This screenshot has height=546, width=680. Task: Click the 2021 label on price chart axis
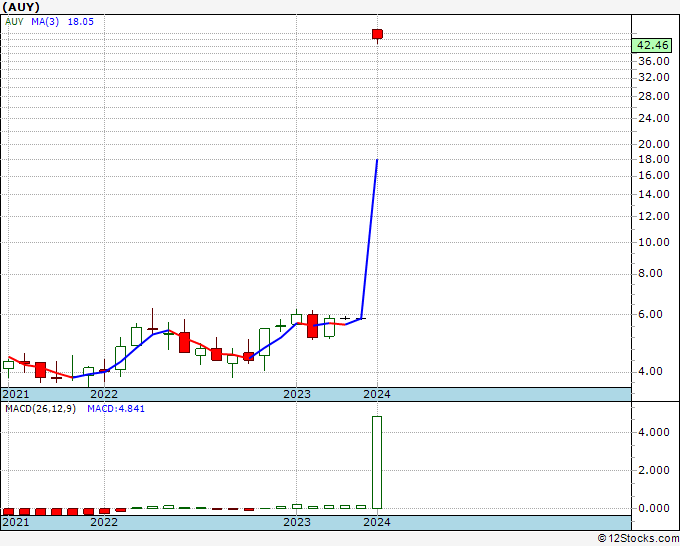[x=16, y=394]
